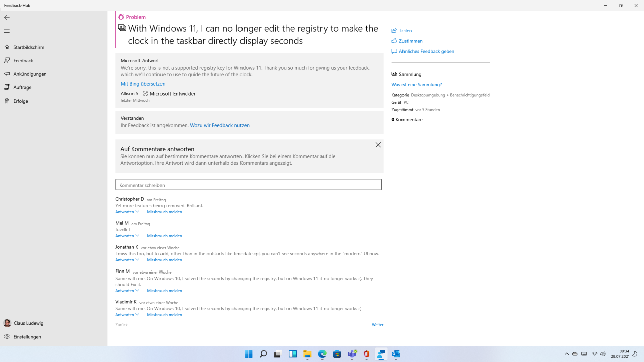This screenshot has height=362, width=644.
Task: Click the Teilen share link
Action: [401, 31]
